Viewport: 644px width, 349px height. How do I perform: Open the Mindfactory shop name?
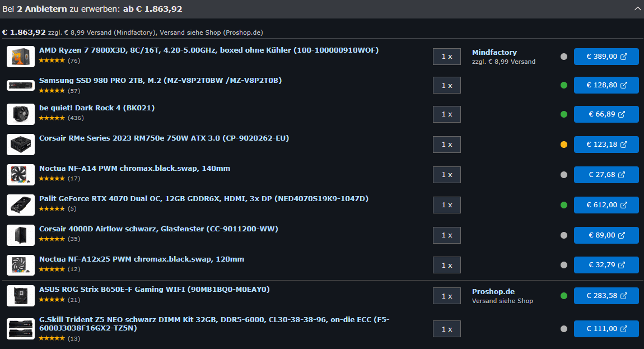click(x=494, y=52)
